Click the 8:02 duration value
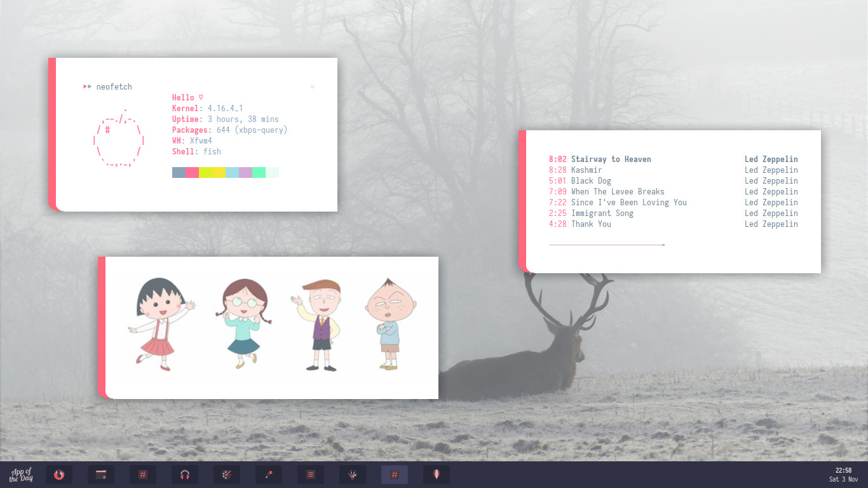Screen dimensions: 868x488 [x=557, y=159]
